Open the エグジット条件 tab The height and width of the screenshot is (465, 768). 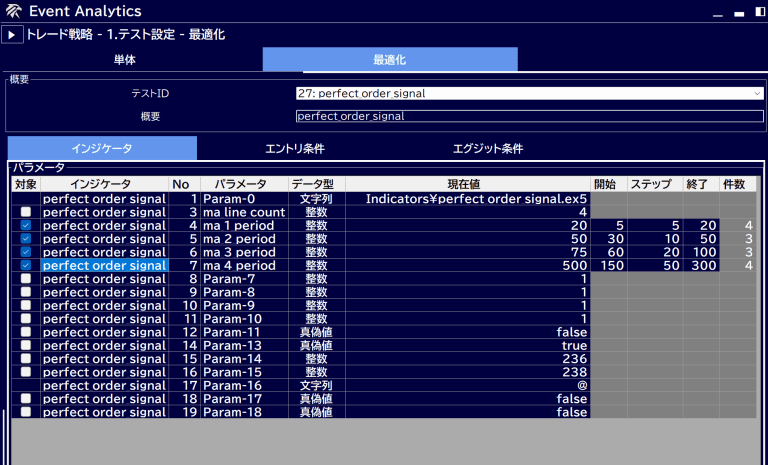click(488, 148)
